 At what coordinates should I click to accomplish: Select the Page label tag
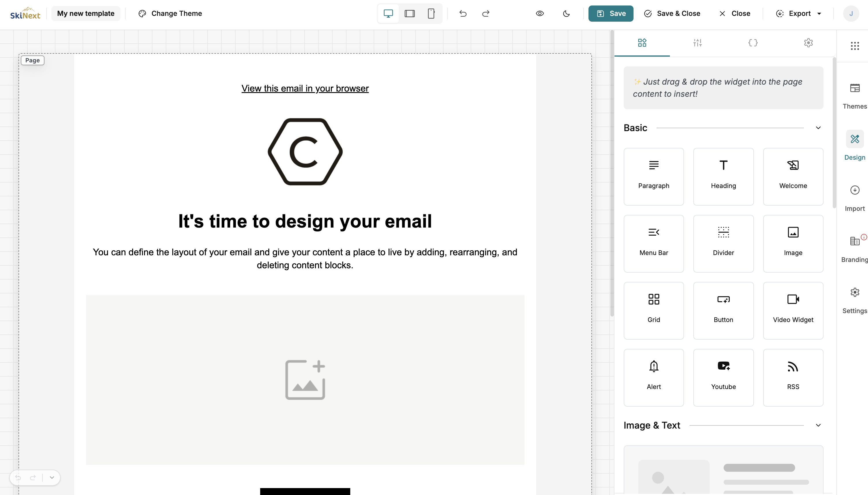click(33, 60)
